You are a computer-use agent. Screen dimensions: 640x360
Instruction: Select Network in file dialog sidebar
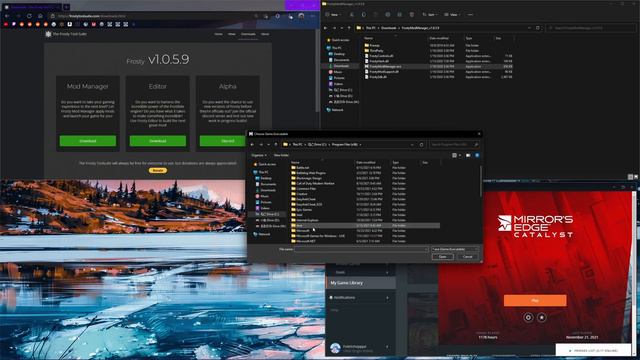(x=262, y=234)
